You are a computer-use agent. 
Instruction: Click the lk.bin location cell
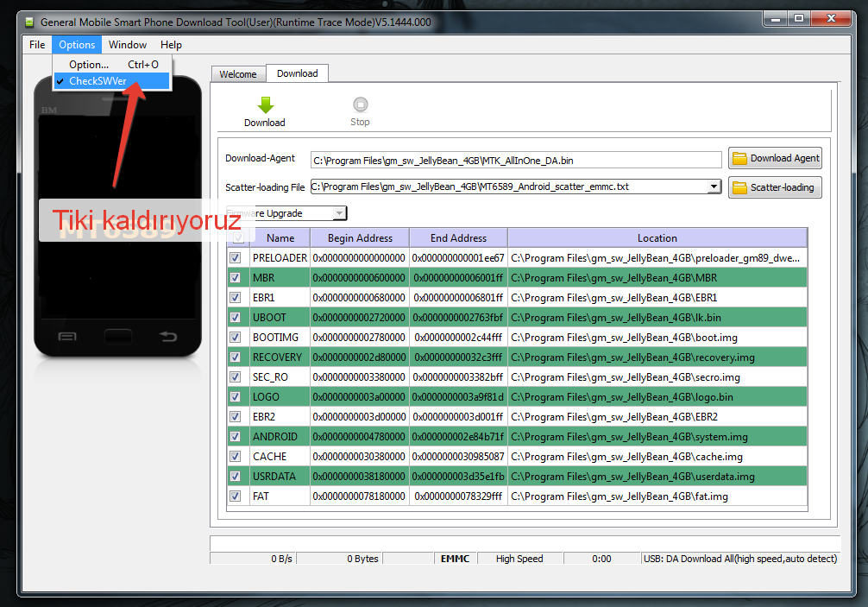(657, 318)
